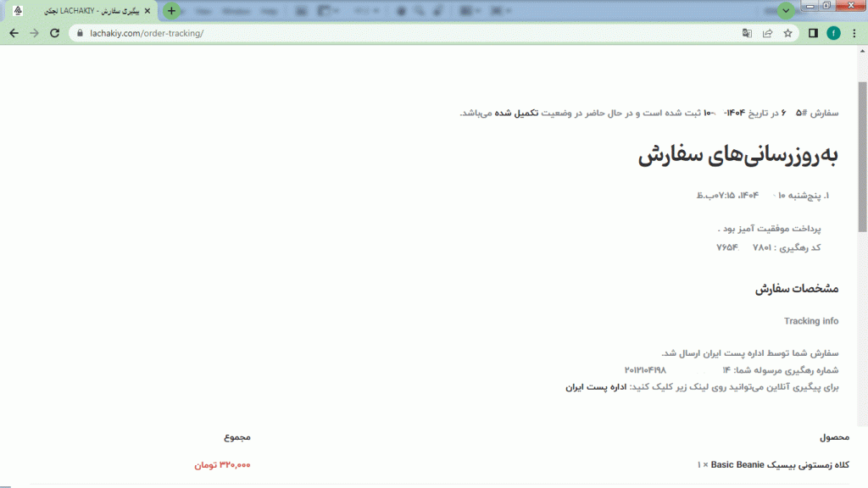868x488 pixels.
Task: Open the Chrome three-dot menu
Action: [854, 33]
